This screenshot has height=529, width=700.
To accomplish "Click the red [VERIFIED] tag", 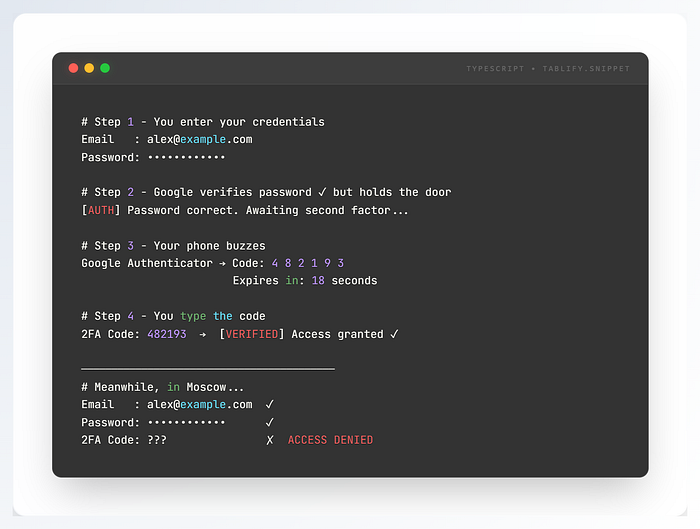I will pyautogui.click(x=252, y=334).
